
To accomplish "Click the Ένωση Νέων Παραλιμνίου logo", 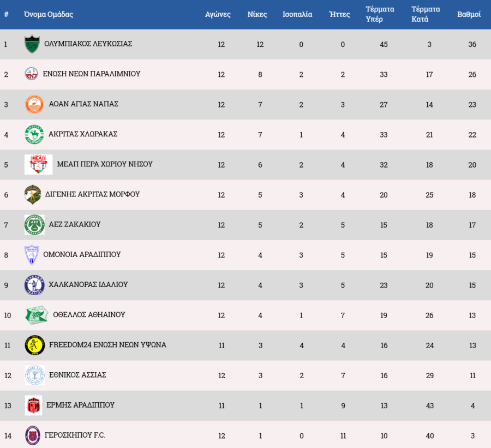I will click(x=31, y=74).
